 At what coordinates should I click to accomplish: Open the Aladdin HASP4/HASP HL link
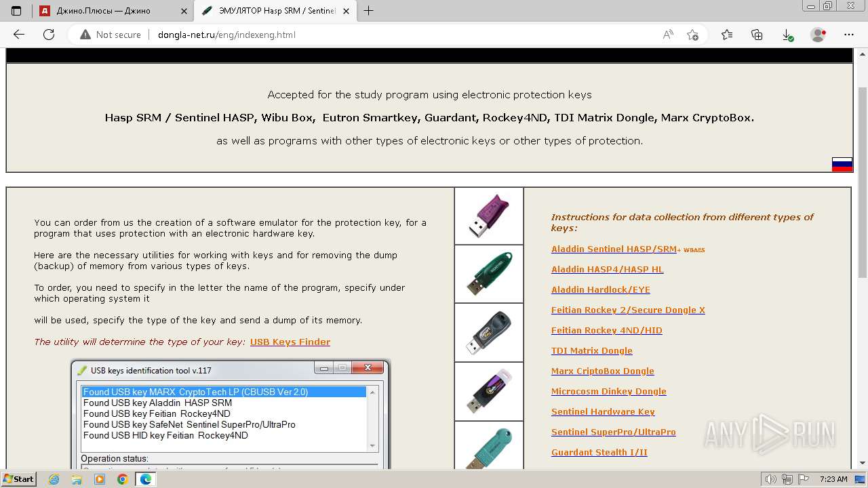point(608,269)
